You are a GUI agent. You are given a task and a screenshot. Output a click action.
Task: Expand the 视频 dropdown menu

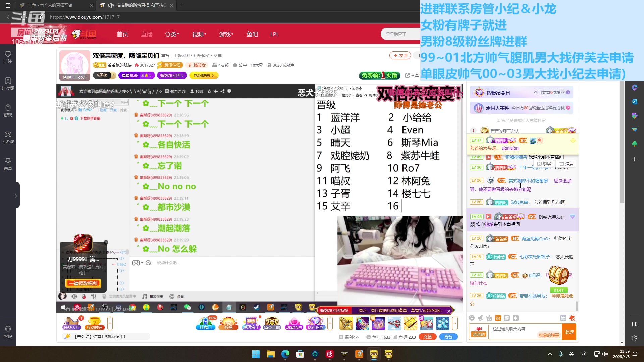198,34
